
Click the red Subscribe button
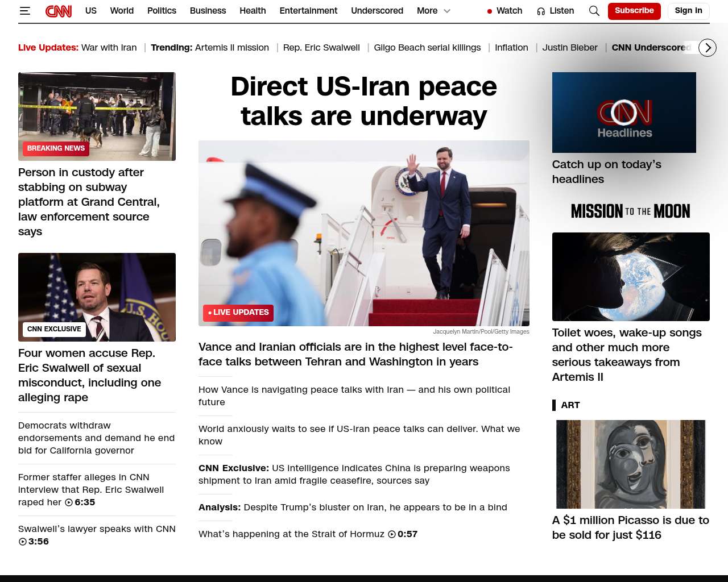pyautogui.click(x=634, y=11)
